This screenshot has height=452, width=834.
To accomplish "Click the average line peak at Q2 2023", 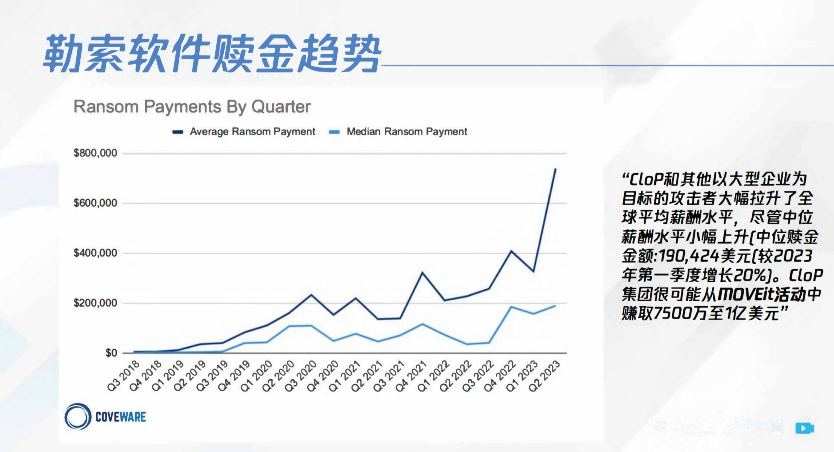I will [x=555, y=169].
